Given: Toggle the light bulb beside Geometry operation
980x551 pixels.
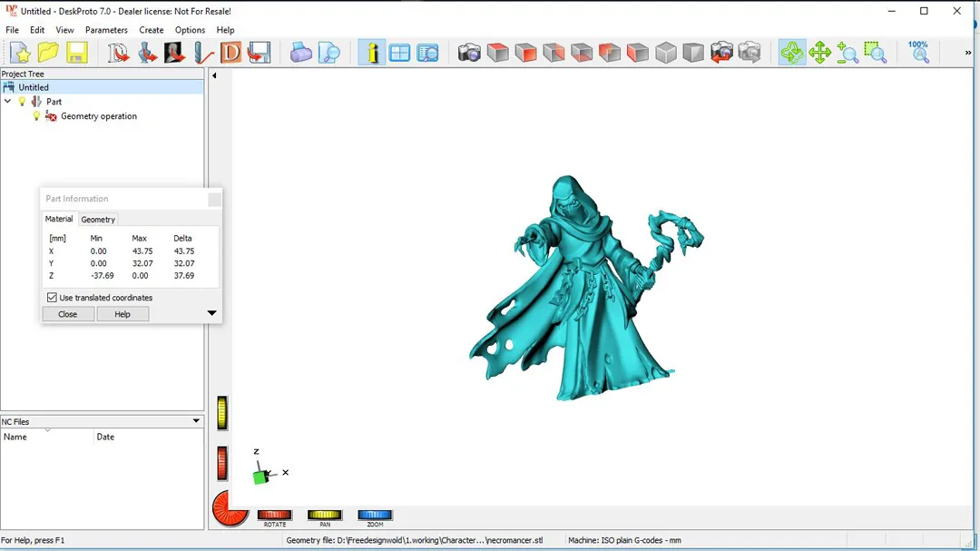Looking at the screenshot, I should 36,116.
